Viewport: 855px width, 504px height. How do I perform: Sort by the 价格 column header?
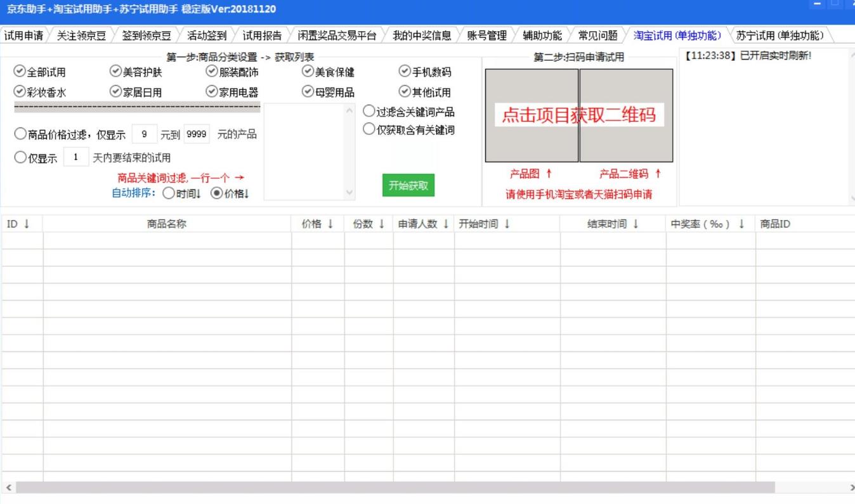click(318, 224)
